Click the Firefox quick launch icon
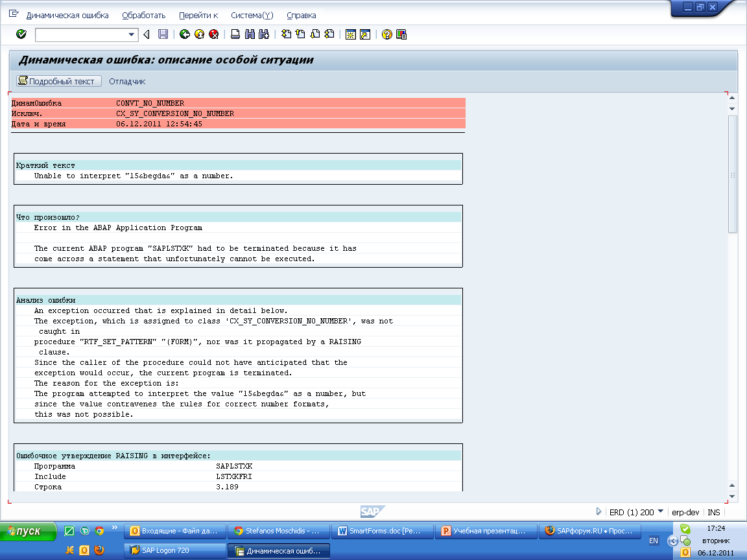The width and height of the screenshot is (747, 560). click(x=99, y=550)
